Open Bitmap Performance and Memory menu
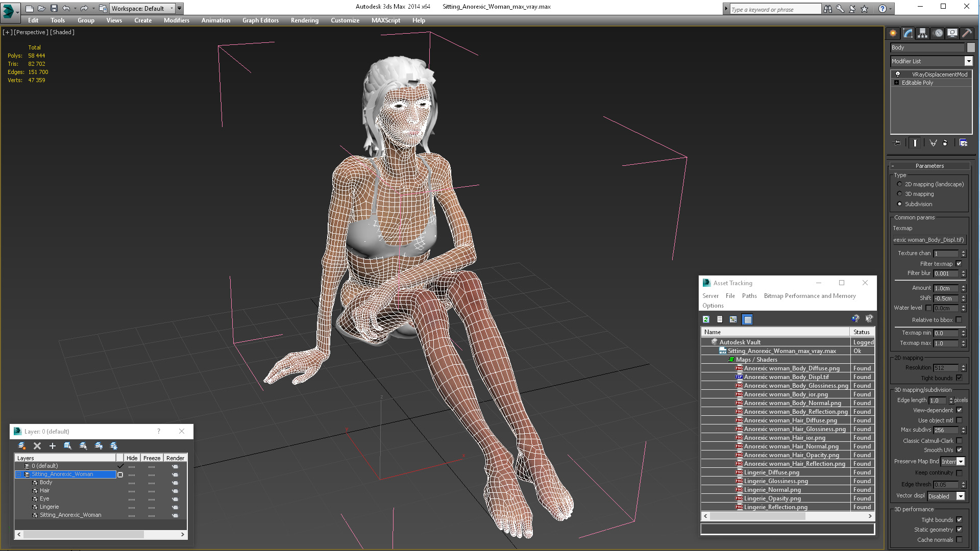 [810, 296]
